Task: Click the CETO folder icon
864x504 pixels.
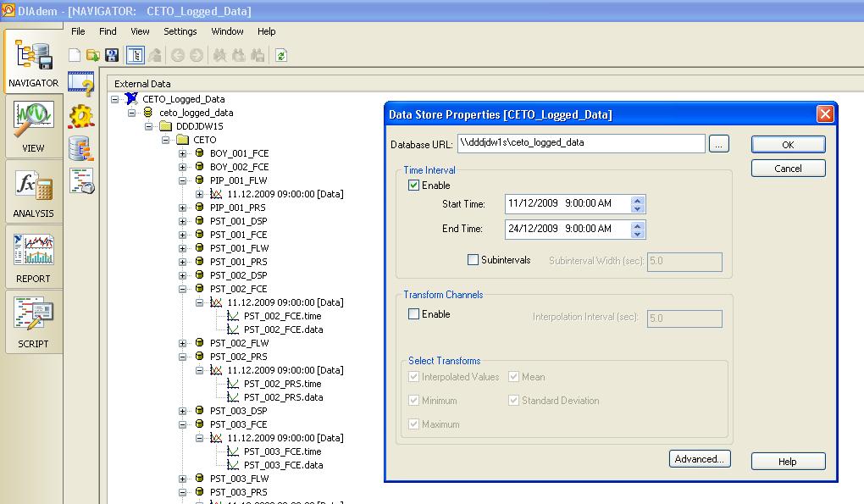Action: (x=183, y=140)
